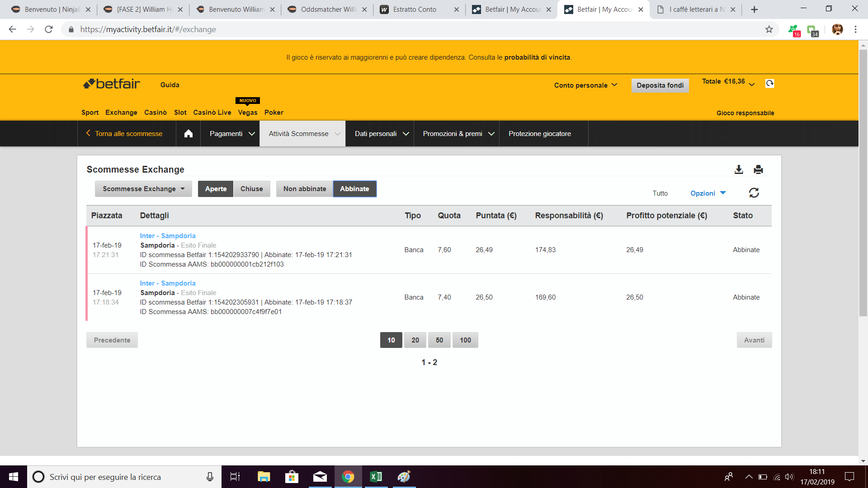The width and height of the screenshot is (868, 488).
Task: Refresh the bets table with circular arrows icon
Action: tap(754, 193)
